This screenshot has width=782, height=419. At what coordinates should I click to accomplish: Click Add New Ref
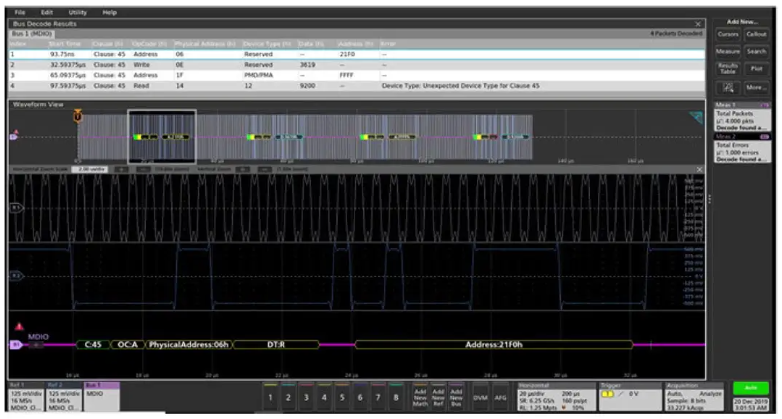point(438,397)
